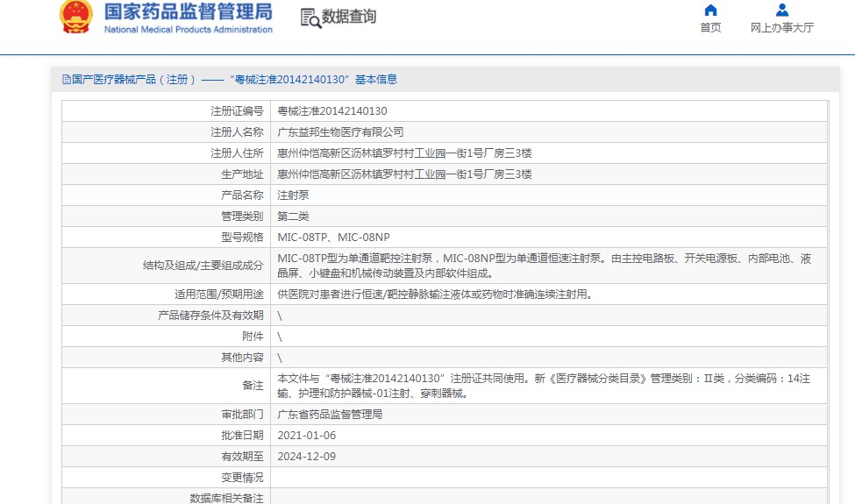855x504 pixels.
Task: Open the 数据查询 search icon
Action: click(x=310, y=18)
